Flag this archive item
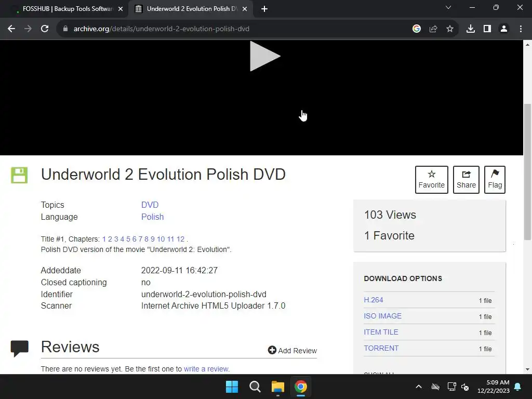 point(495,179)
